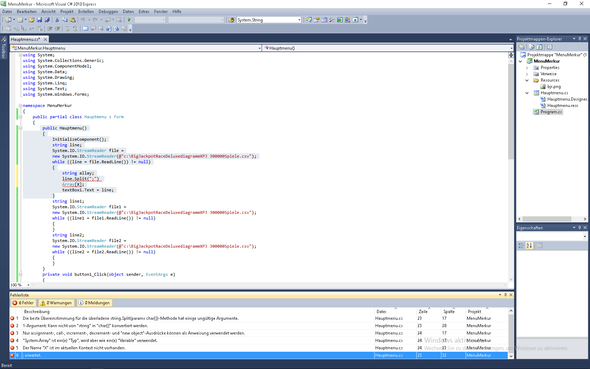590x369 pixels.
Task: Click the Save All icon
Action: tap(47, 20)
